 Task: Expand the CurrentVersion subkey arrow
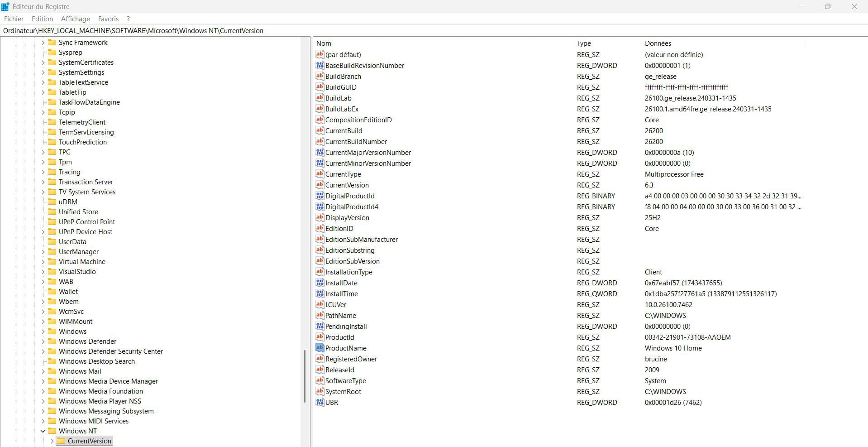52,441
